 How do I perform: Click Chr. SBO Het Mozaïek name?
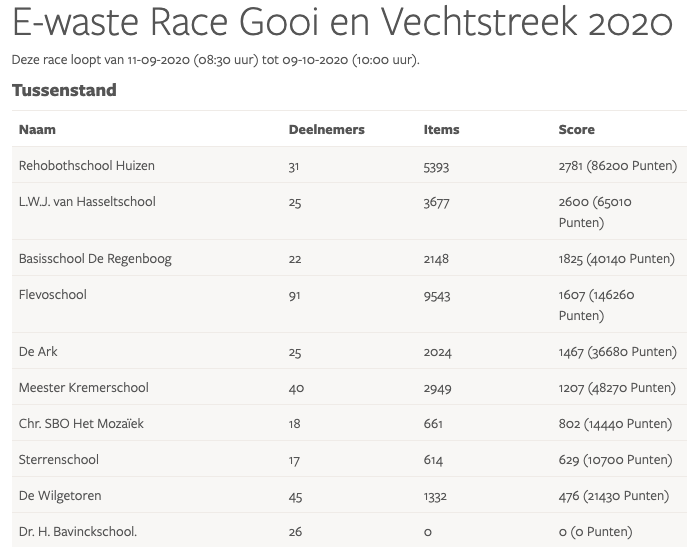point(81,423)
